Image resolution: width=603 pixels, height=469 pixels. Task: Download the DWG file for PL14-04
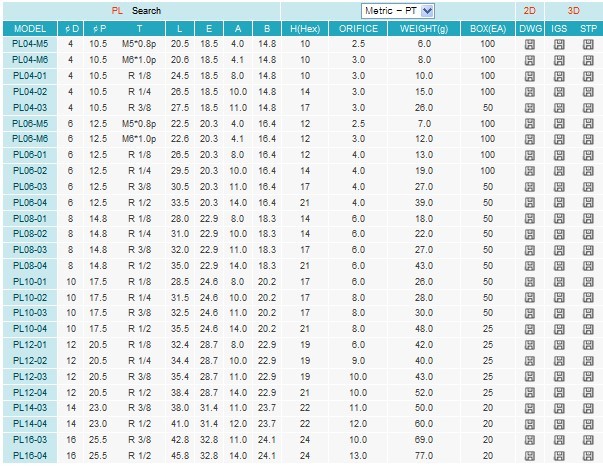click(529, 423)
